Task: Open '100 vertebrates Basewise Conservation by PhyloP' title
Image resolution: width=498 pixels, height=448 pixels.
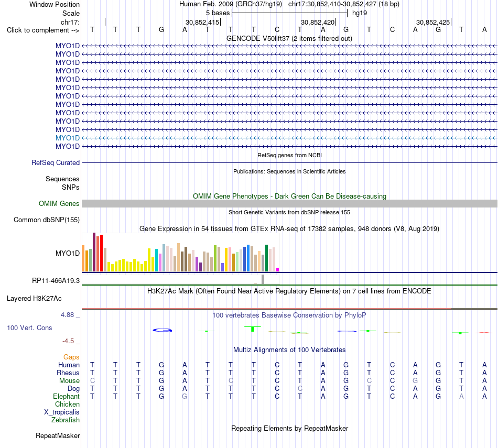Action: (x=289, y=315)
